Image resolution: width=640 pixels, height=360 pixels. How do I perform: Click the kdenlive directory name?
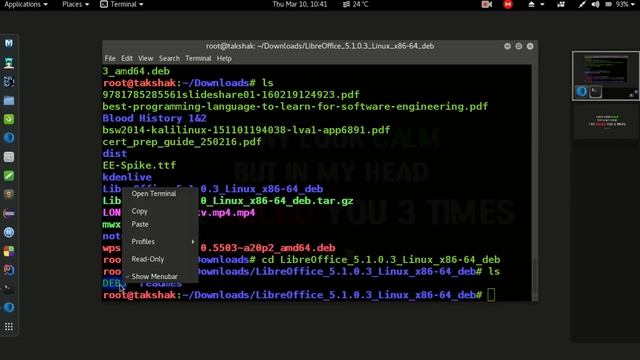(x=127, y=177)
